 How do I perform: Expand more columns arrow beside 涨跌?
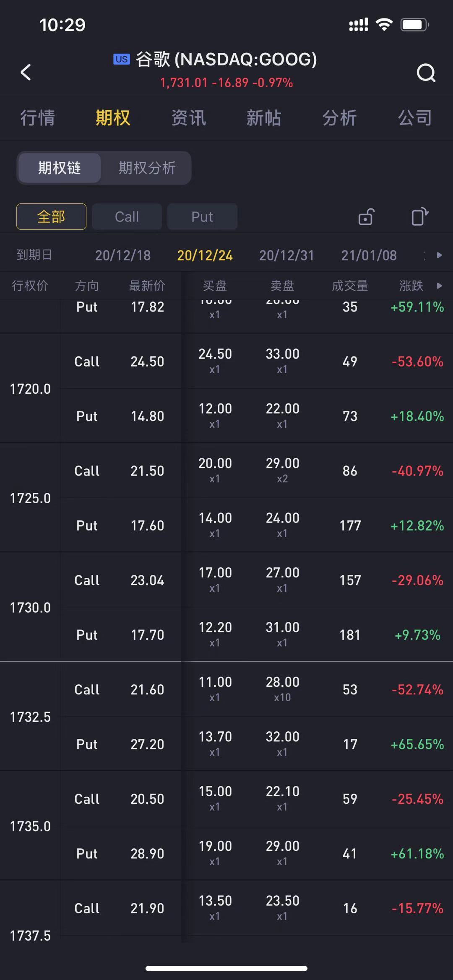439,286
